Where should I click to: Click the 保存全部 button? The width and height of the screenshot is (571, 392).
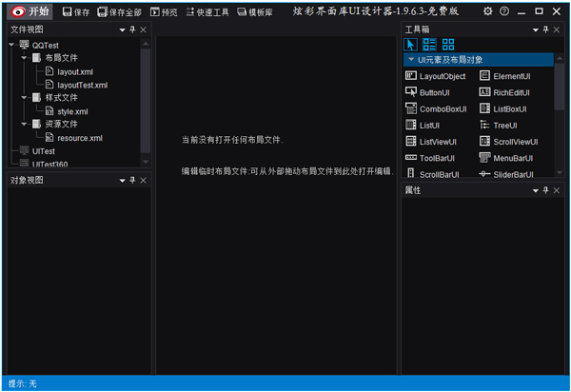coord(120,11)
